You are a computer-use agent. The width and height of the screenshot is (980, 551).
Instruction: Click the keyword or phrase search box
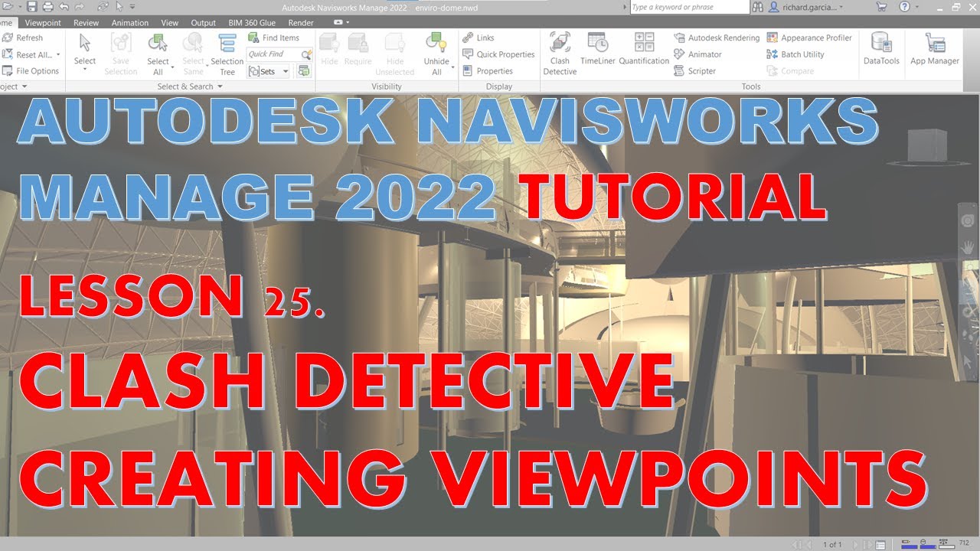(x=689, y=7)
